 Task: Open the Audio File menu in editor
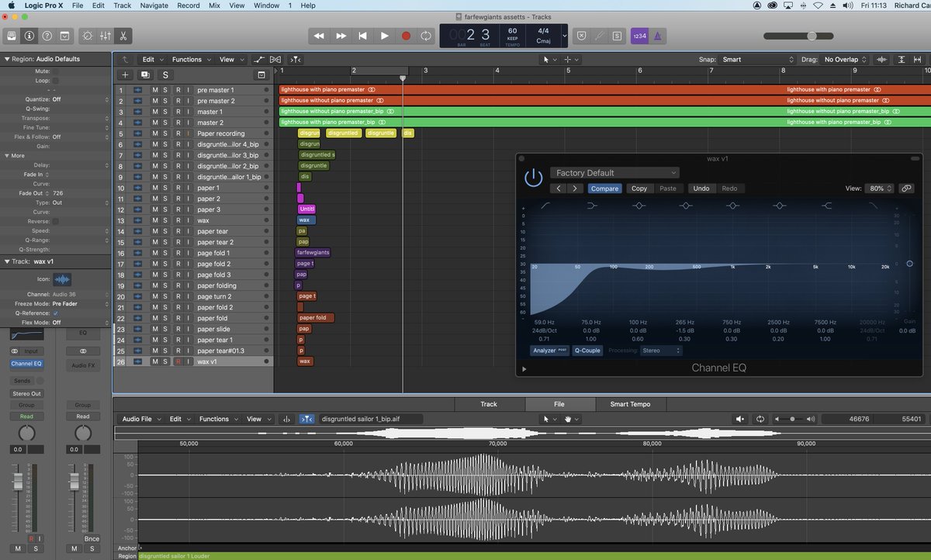pyautogui.click(x=140, y=419)
